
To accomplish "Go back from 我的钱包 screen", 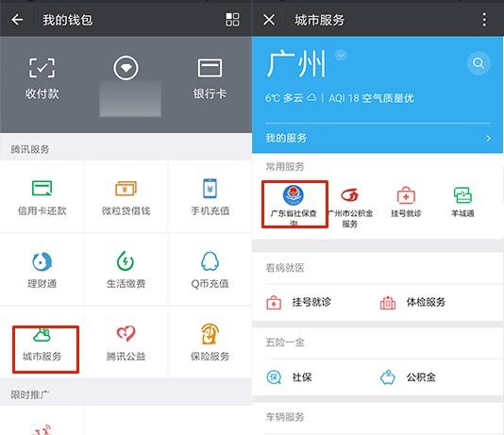I will (x=17, y=20).
